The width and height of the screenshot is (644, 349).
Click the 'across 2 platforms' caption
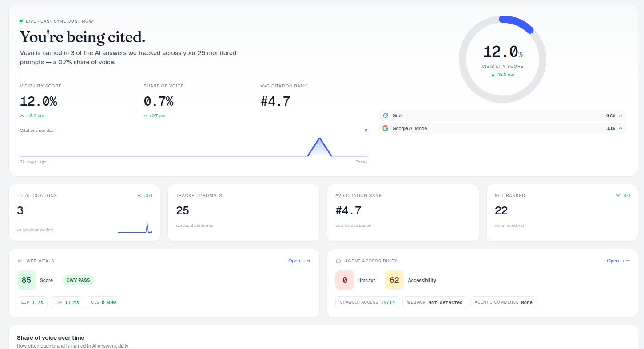tap(195, 226)
